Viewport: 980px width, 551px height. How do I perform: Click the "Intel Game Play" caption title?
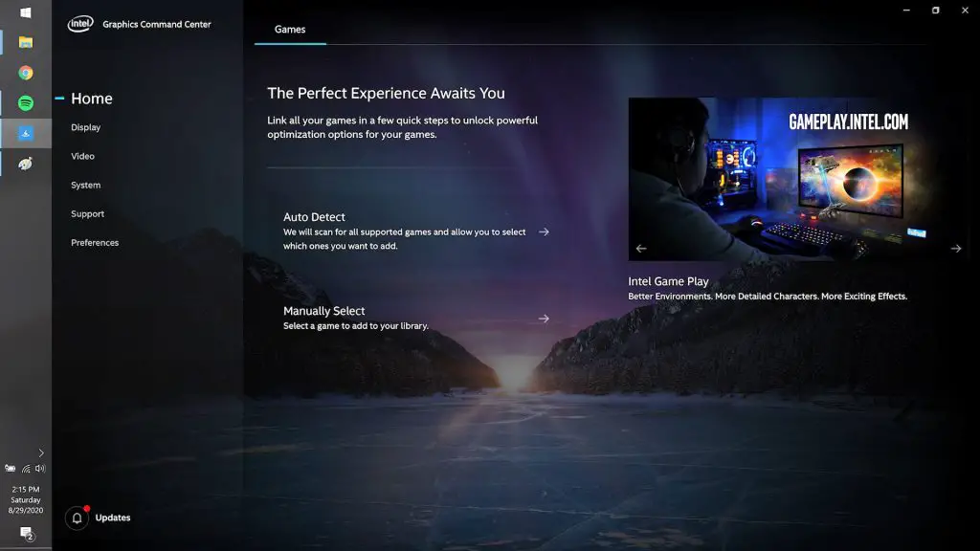point(668,282)
